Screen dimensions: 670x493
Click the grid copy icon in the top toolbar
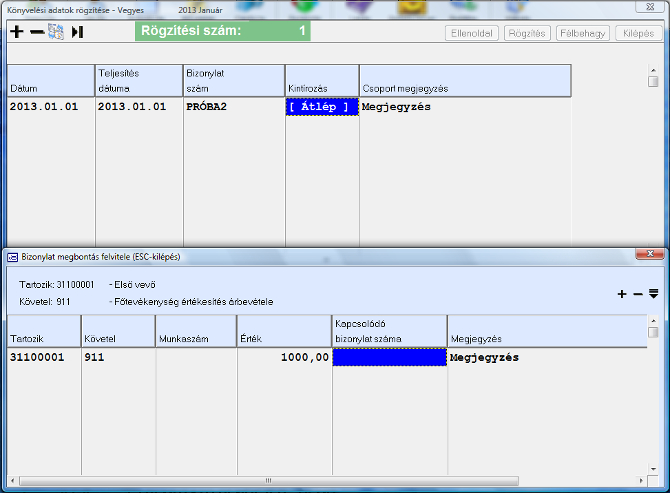(55, 32)
